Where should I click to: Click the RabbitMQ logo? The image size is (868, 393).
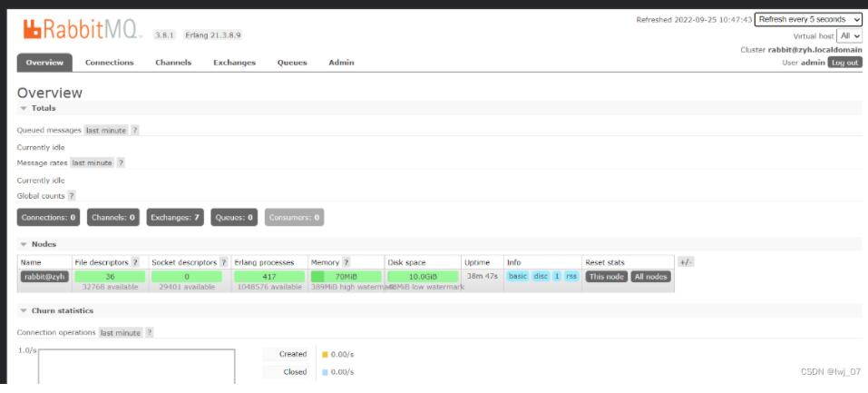pyautogui.click(x=82, y=29)
